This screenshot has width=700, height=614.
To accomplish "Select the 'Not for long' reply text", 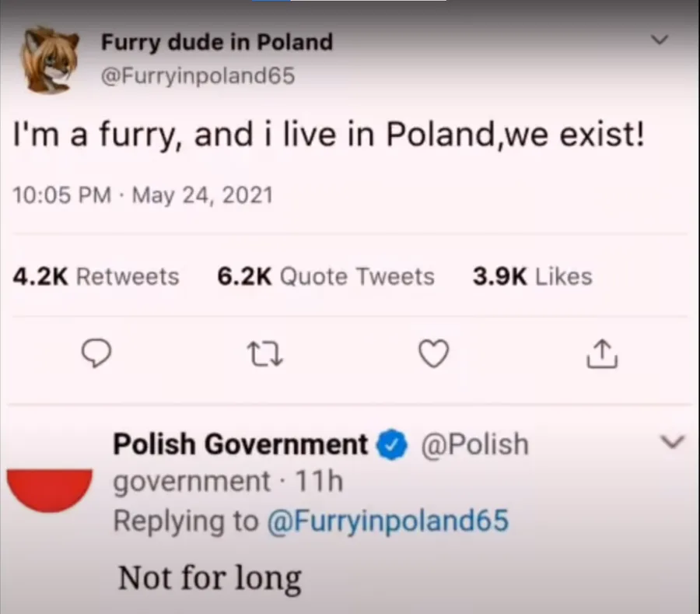I will click(210, 579).
